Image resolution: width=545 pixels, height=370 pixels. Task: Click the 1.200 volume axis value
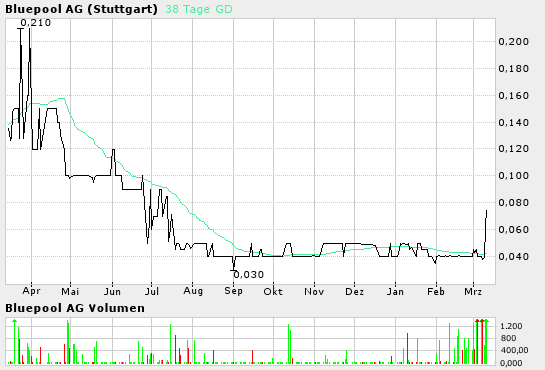point(511,326)
